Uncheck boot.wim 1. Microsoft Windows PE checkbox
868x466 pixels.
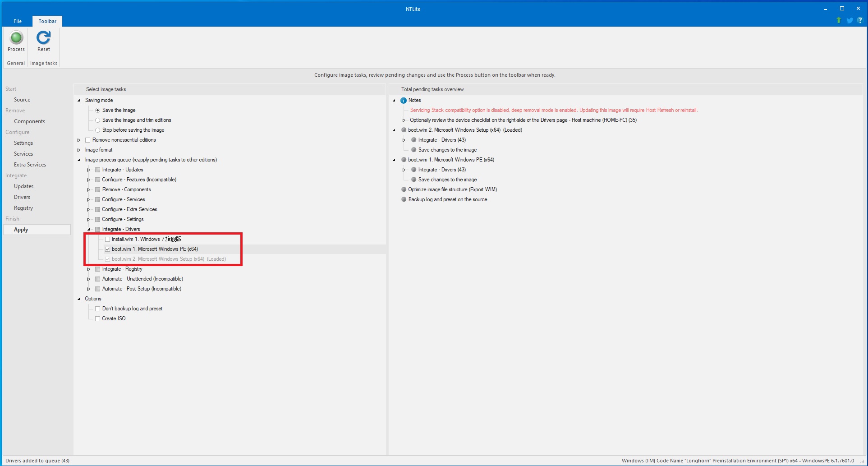(x=107, y=249)
